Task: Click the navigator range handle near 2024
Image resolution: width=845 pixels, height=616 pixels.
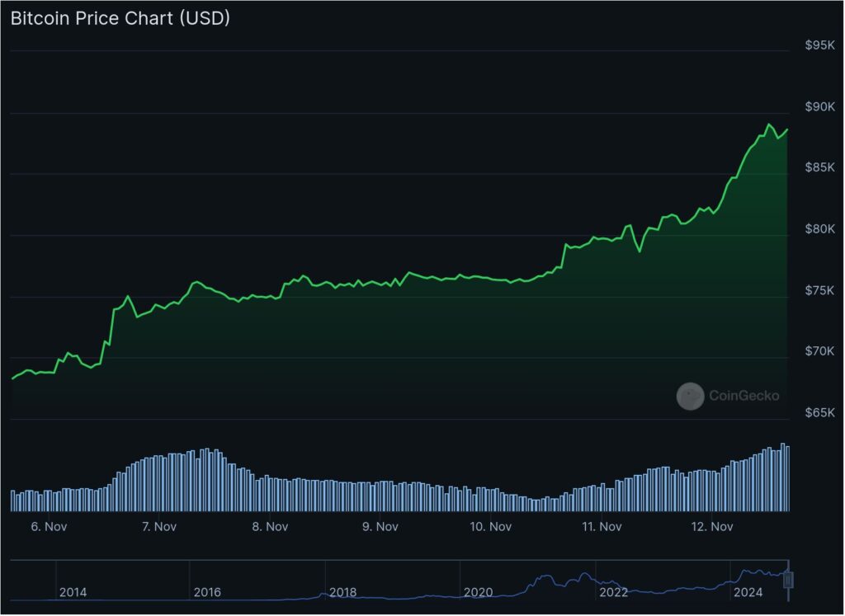Action: point(788,580)
